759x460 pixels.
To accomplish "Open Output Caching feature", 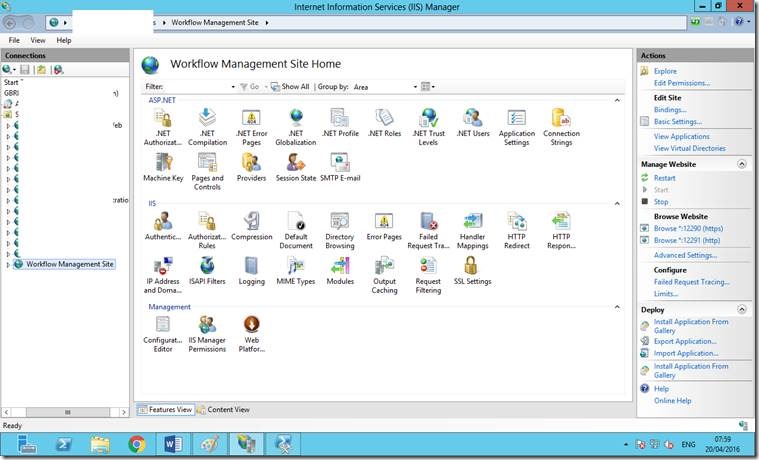I will [x=384, y=275].
